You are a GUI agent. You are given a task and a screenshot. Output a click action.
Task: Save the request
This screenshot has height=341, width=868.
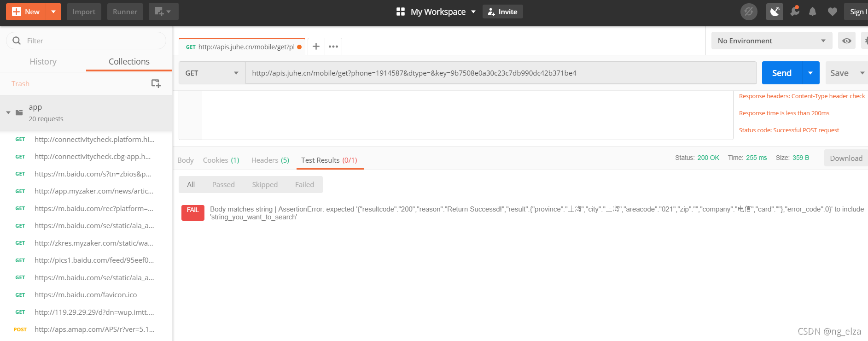[839, 73]
